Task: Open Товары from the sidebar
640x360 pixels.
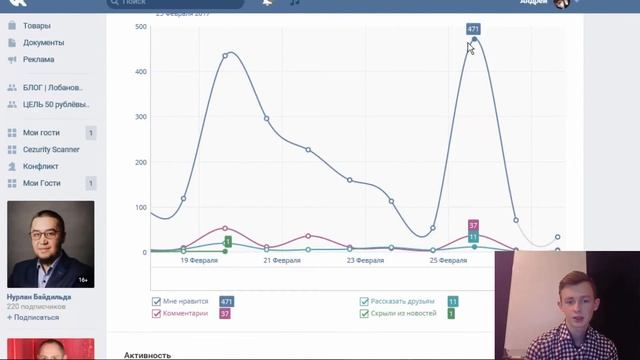Action: point(37,26)
